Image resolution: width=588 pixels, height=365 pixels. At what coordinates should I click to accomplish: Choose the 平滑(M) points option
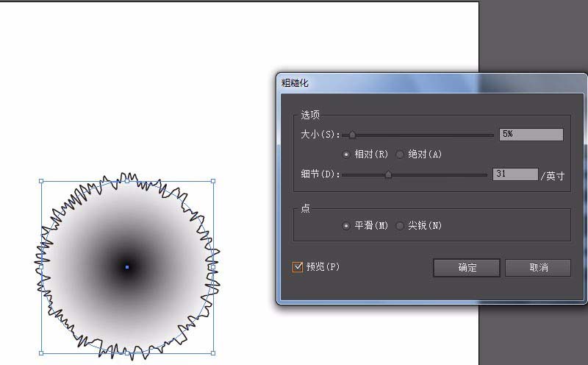pyautogui.click(x=346, y=226)
